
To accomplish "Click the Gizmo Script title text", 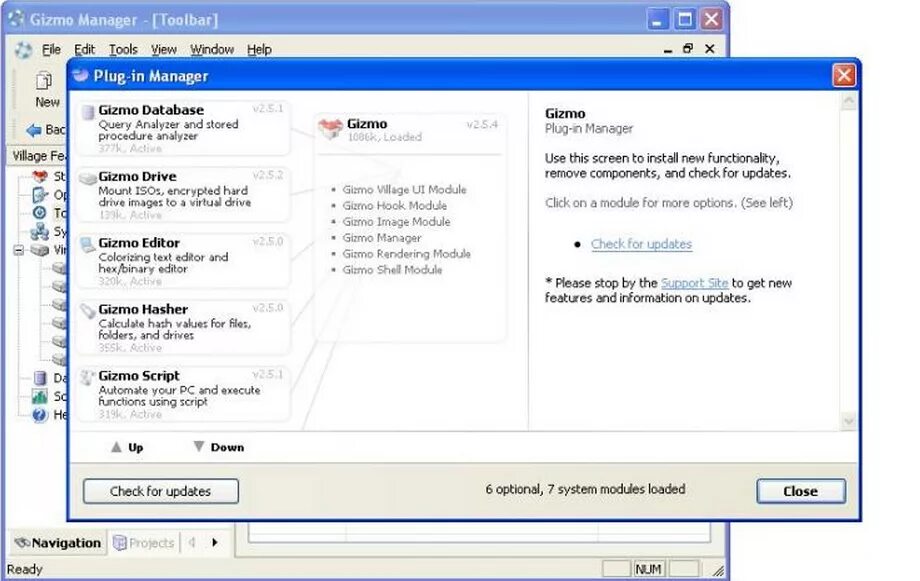I will click(138, 376).
